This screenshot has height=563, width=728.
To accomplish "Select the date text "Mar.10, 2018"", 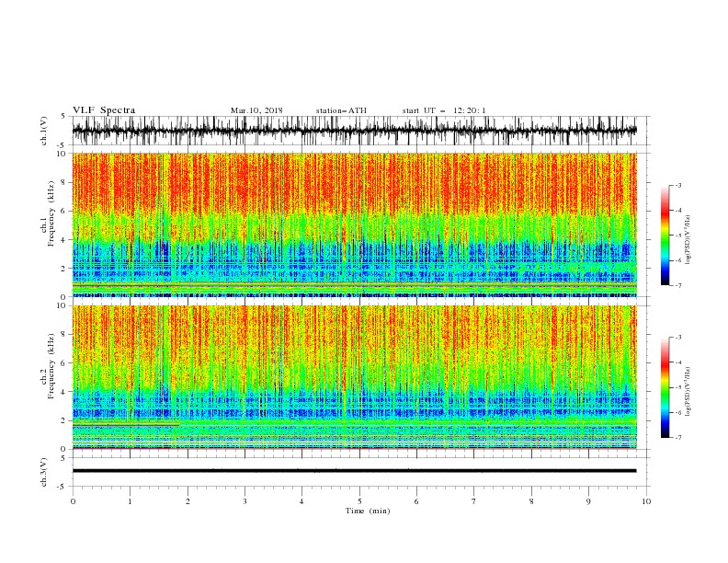I will pyautogui.click(x=256, y=110).
